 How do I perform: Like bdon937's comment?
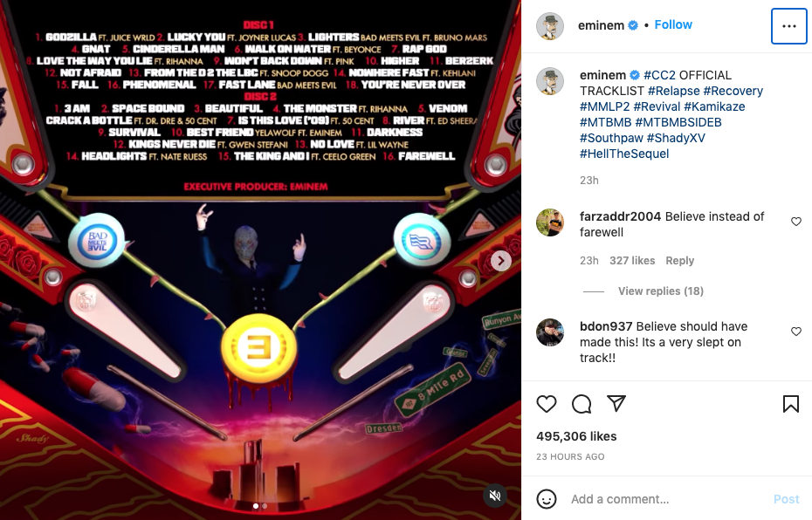pos(796,332)
